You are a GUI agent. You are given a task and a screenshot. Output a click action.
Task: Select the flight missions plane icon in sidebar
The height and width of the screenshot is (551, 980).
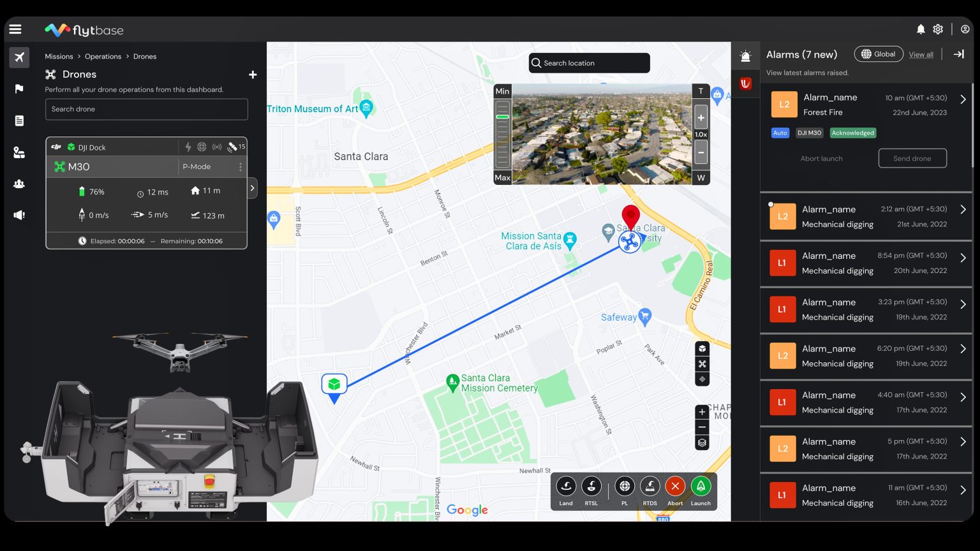pos(19,57)
